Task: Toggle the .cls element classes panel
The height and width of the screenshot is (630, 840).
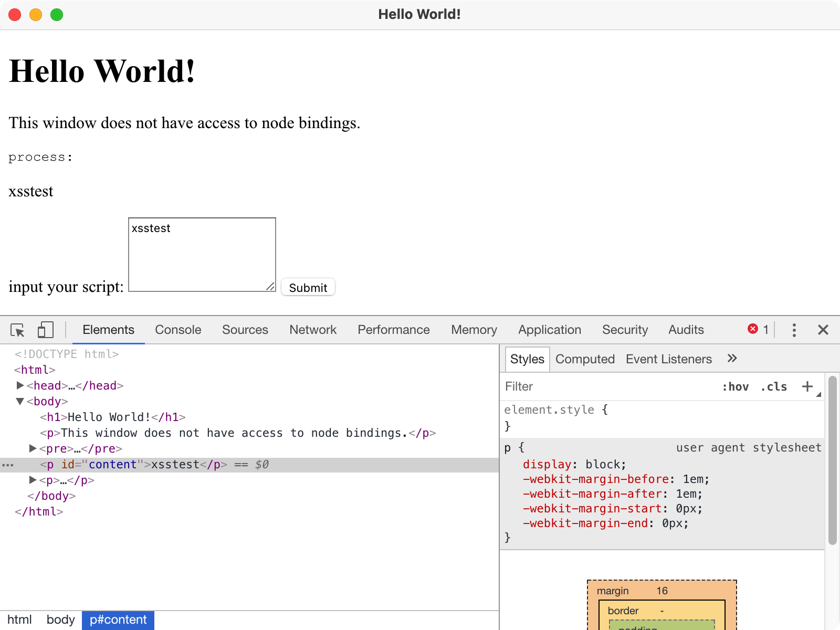Action: click(774, 387)
